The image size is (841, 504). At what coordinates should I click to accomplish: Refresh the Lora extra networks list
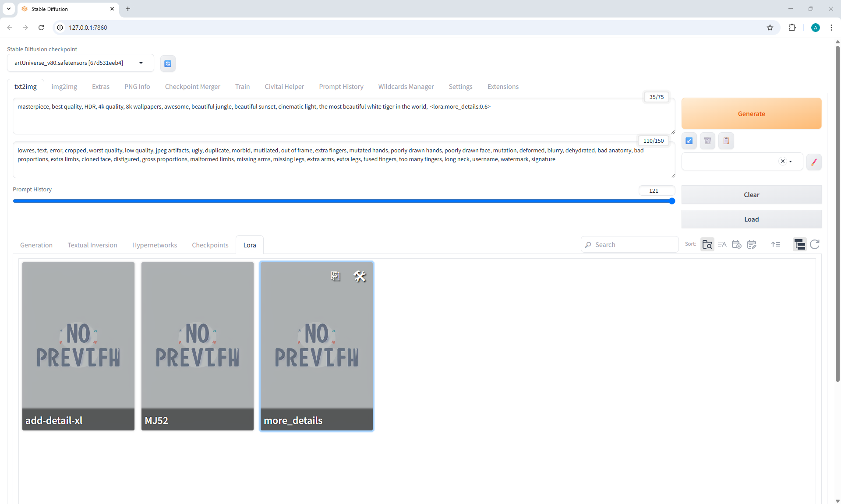point(815,244)
